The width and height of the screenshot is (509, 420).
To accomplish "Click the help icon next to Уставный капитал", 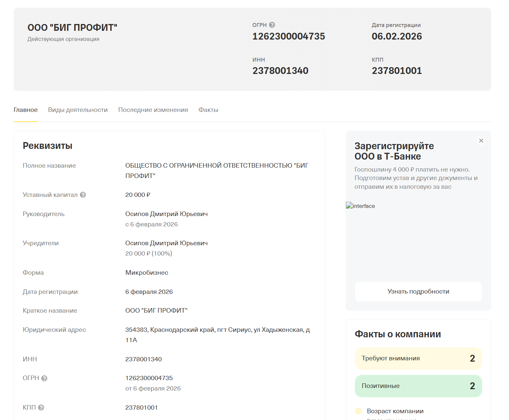I will coord(83,195).
